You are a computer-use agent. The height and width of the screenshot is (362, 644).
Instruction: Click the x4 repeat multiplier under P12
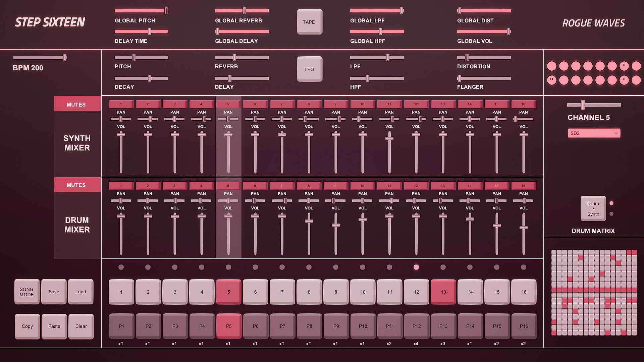coord(416,344)
